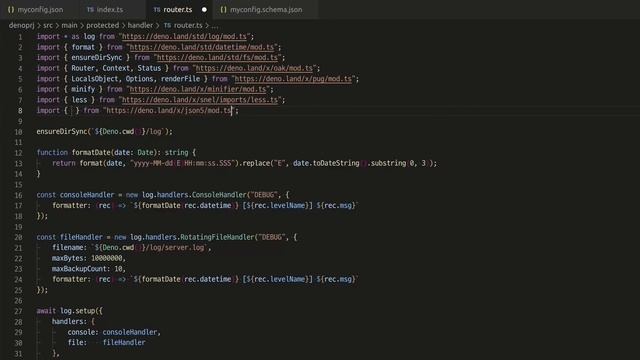The image size is (640, 360).
Task: Click TypeScript icon on index.ts tab
Action: coord(90,9)
